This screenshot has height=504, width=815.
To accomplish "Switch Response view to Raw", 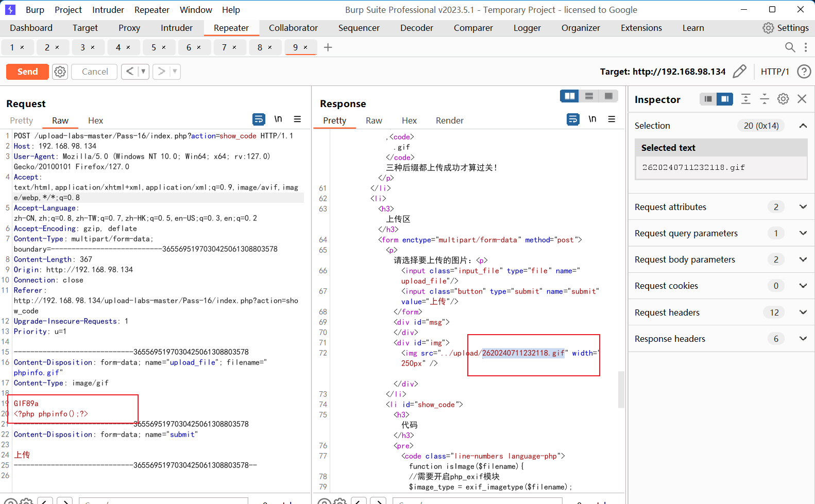I will click(x=374, y=120).
